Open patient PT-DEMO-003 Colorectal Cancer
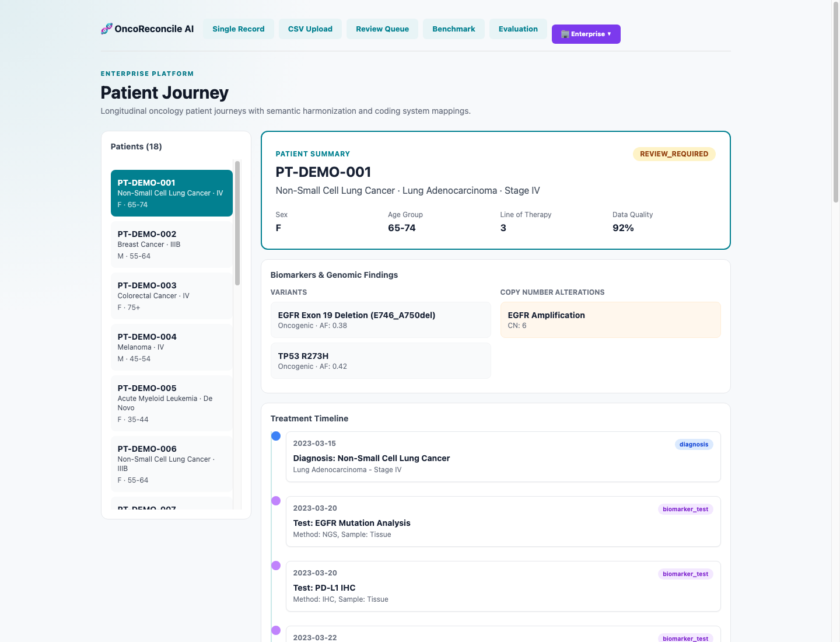Image resolution: width=840 pixels, height=642 pixels. coord(171,296)
